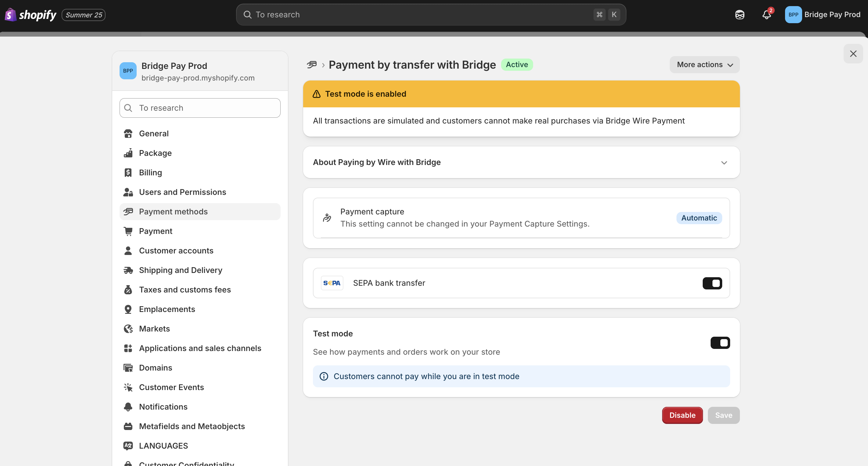Toggle SEPA bank transfer switch

tap(712, 283)
